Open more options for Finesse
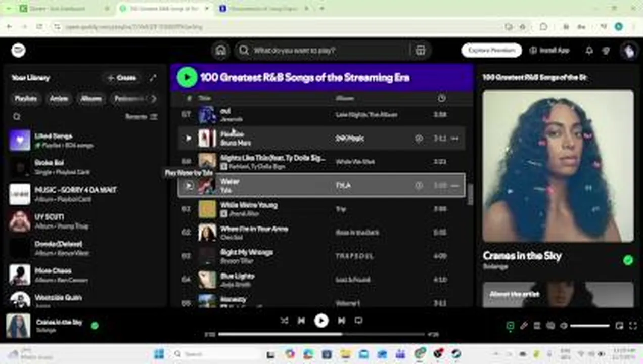 pyautogui.click(x=454, y=138)
